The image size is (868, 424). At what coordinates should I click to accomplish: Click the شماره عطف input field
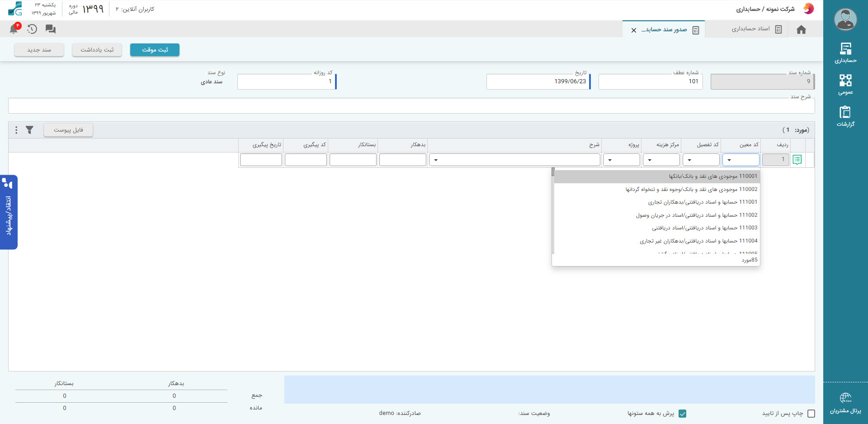coord(651,81)
